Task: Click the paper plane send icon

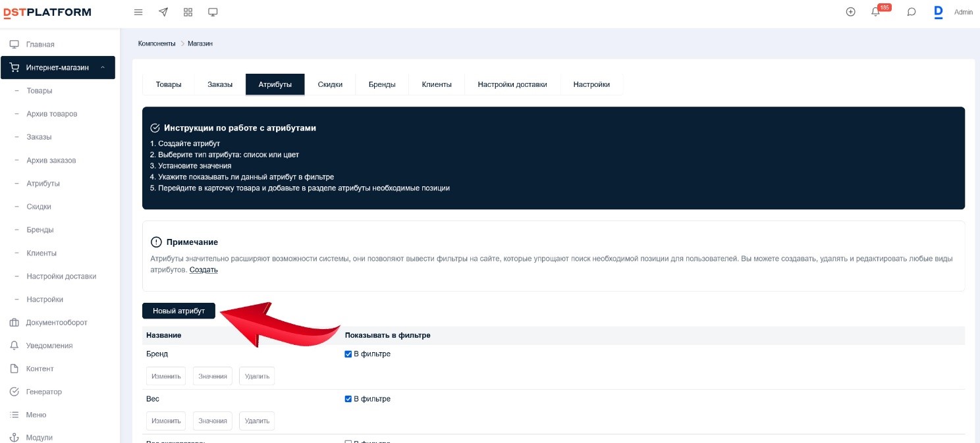Action: click(163, 12)
